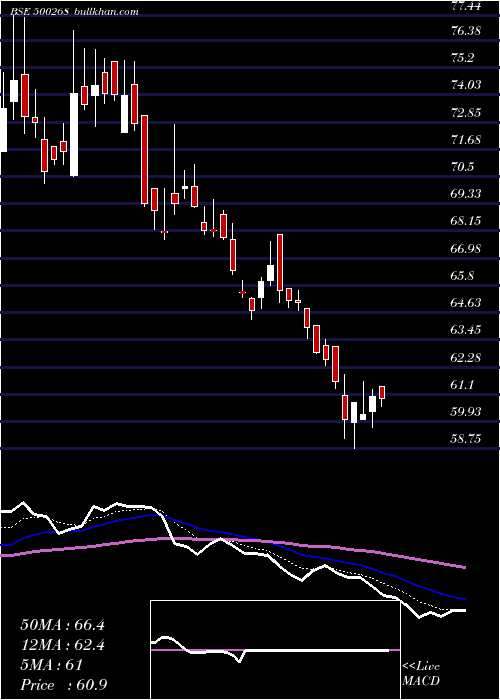Click the 70.5 price axis label
Screen dimensions: 500x700
click(x=462, y=167)
